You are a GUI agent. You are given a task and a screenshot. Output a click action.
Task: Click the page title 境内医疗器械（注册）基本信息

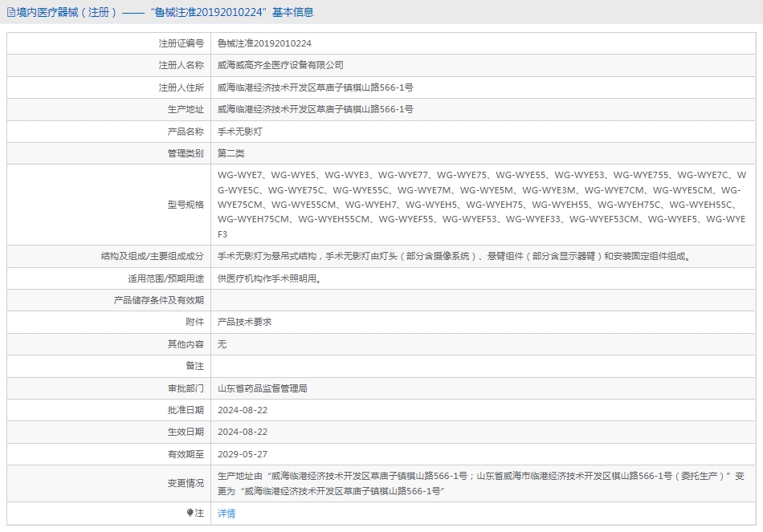tap(165, 12)
